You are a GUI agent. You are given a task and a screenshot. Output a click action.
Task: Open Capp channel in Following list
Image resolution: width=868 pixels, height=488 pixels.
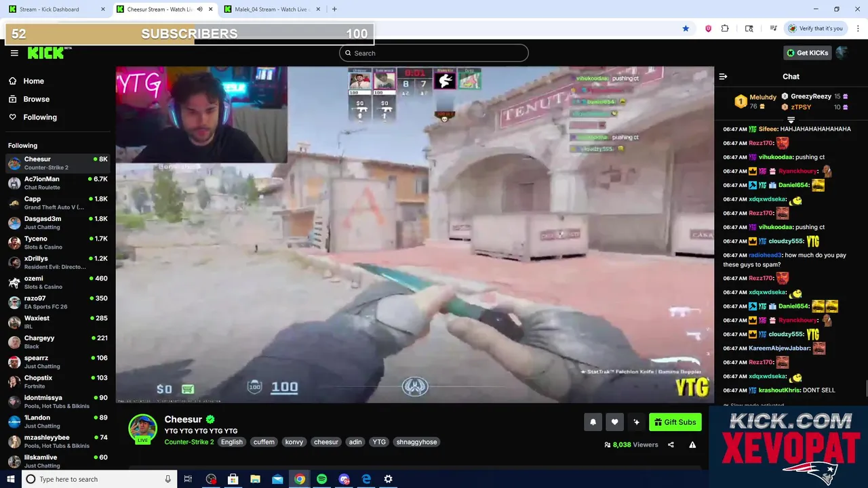pos(58,203)
